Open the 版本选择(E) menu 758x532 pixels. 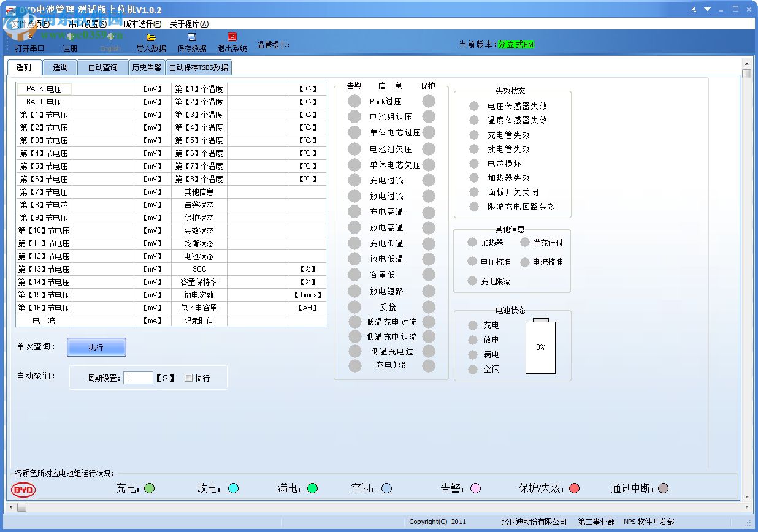pos(142,23)
